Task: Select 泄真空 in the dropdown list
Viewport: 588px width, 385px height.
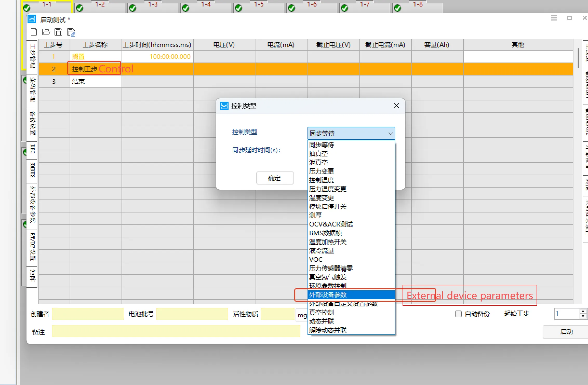Action: tap(351, 162)
